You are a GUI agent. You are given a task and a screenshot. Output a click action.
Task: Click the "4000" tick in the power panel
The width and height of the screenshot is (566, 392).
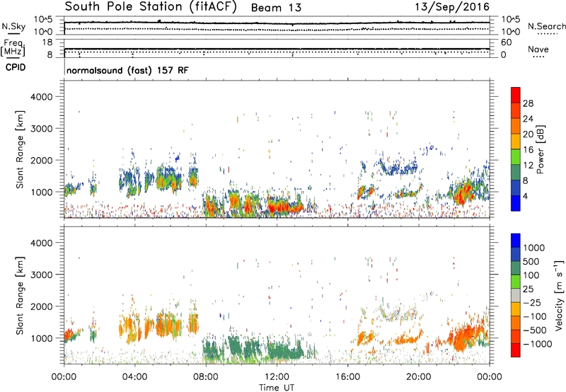(x=41, y=97)
